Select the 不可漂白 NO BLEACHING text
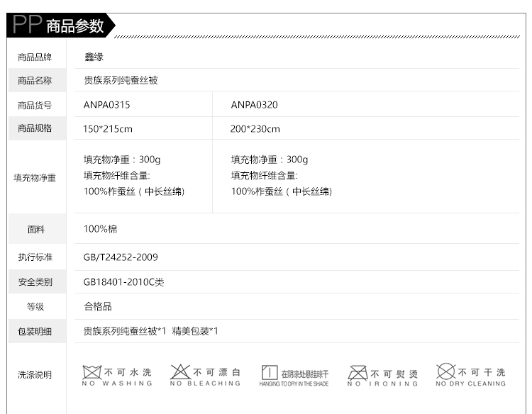 (x=205, y=376)
